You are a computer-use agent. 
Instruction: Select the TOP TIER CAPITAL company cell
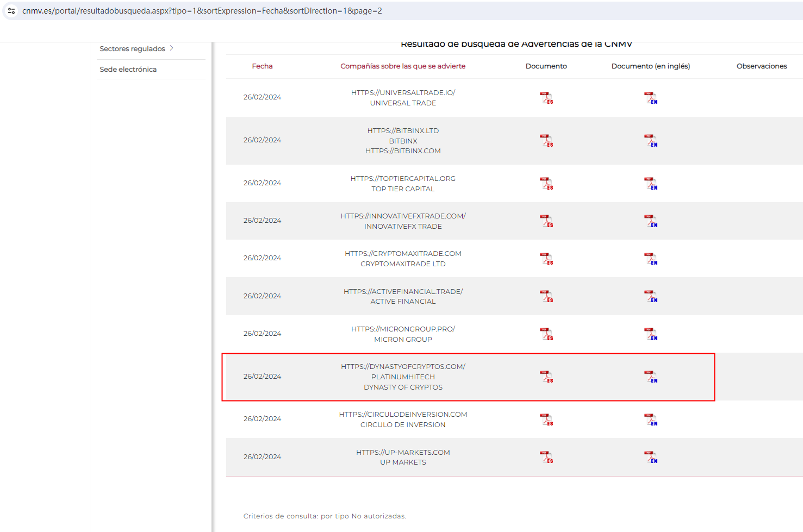tap(403, 184)
